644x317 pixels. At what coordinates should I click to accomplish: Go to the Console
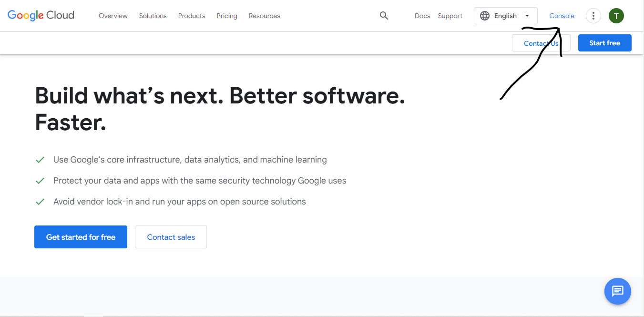pyautogui.click(x=562, y=16)
